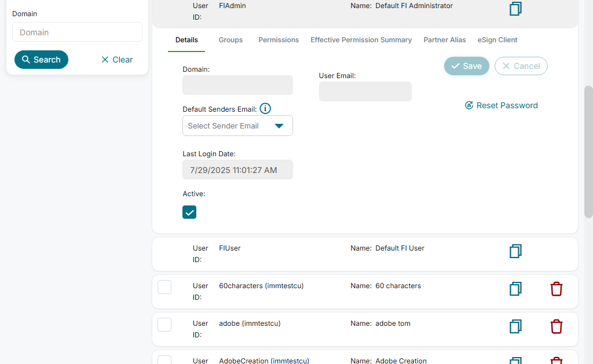
Task: Expand the adobe tom user row
Action: tap(324, 329)
